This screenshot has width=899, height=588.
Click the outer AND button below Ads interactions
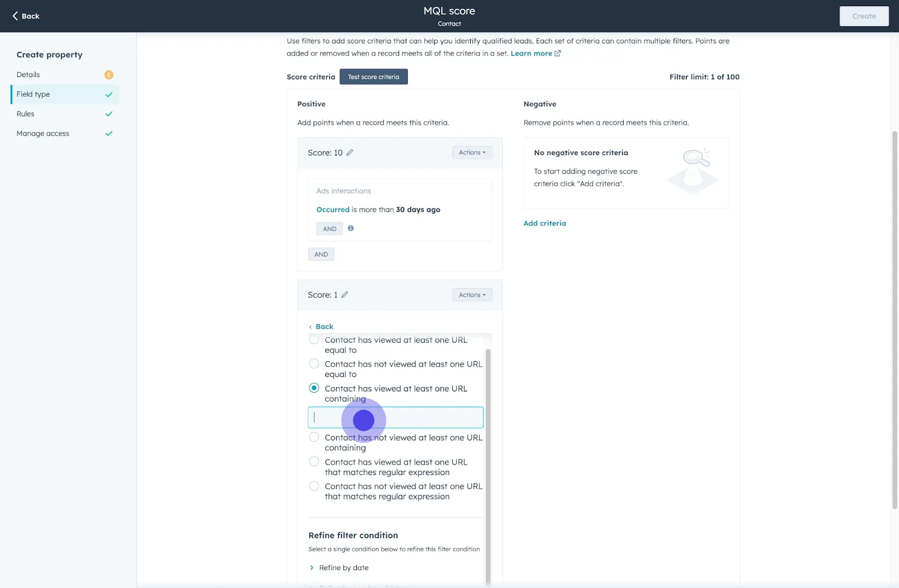(321, 254)
